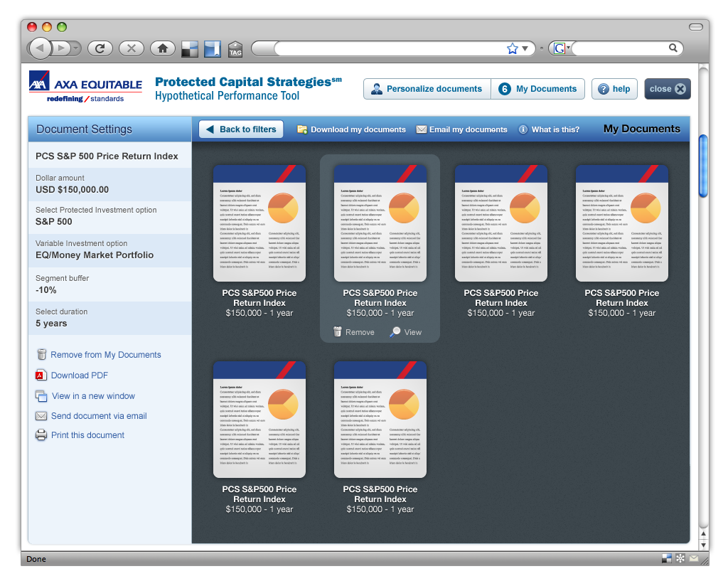This screenshot has width=728, height=586.
Task: Click Remove under the highlighted document
Action: (354, 332)
